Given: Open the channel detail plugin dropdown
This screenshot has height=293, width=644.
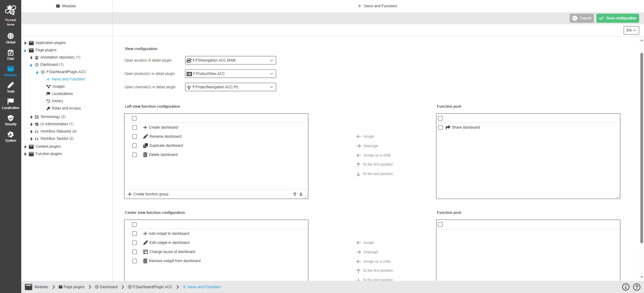Looking at the screenshot, I should click(231, 87).
